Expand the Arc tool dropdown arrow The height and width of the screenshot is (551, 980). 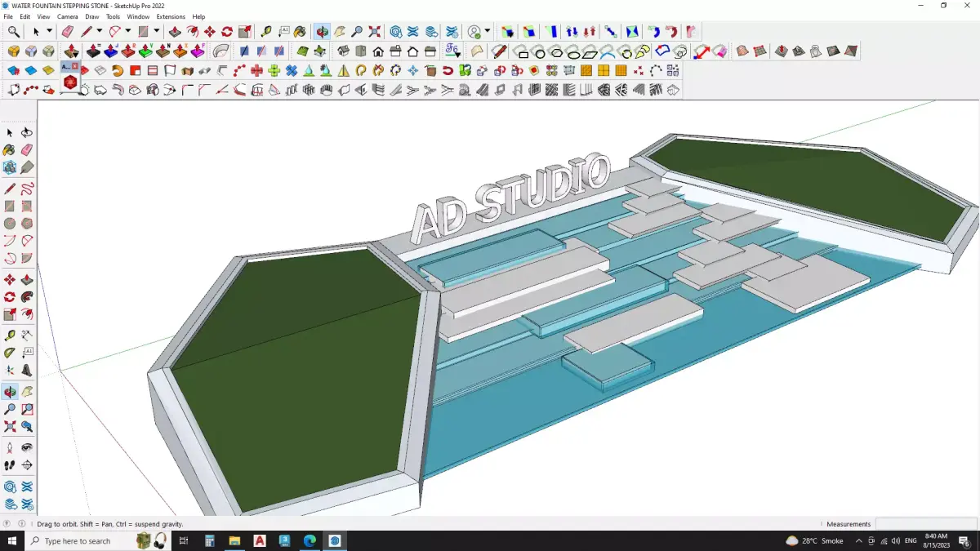point(127,32)
